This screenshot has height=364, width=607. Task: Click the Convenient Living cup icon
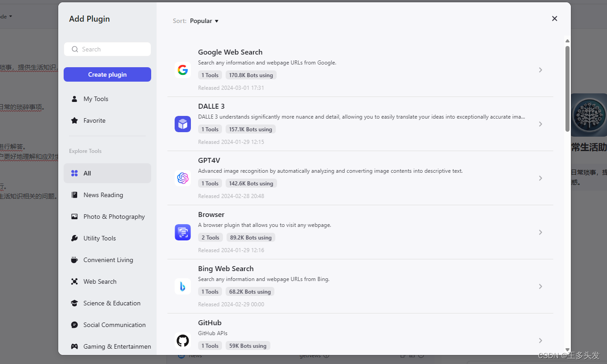pyautogui.click(x=74, y=260)
